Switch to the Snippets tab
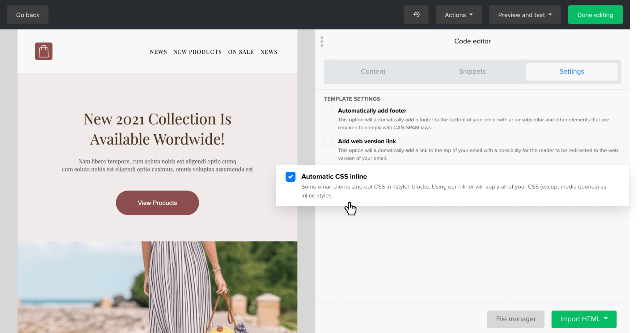The image size is (644, 333). pos(472,71)
